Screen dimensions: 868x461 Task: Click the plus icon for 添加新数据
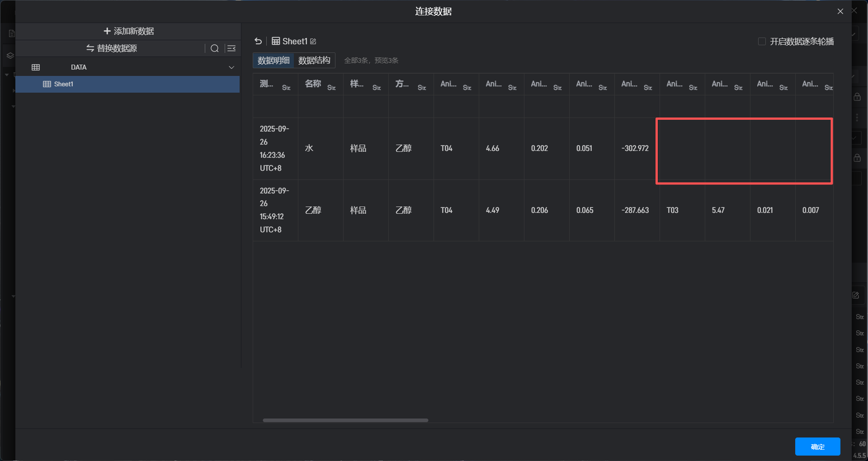(107, 31)
